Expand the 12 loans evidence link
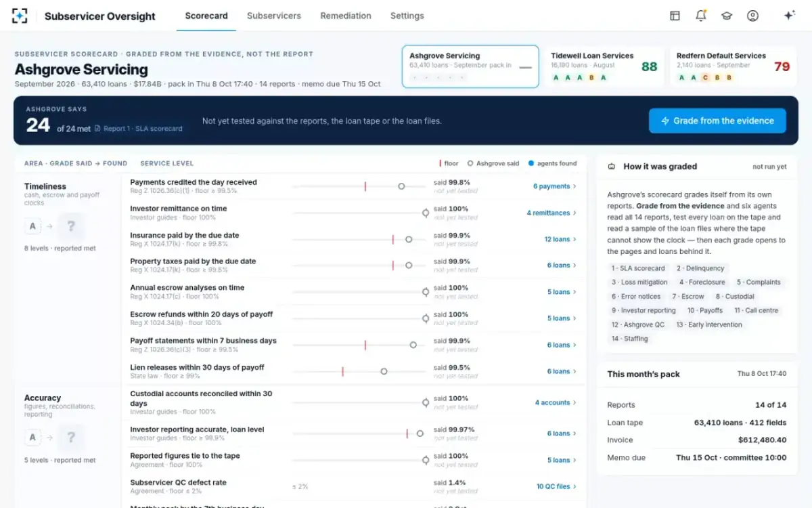Image resolution: width=812 pixels, height=508 pixels. [x=560, y=239]
